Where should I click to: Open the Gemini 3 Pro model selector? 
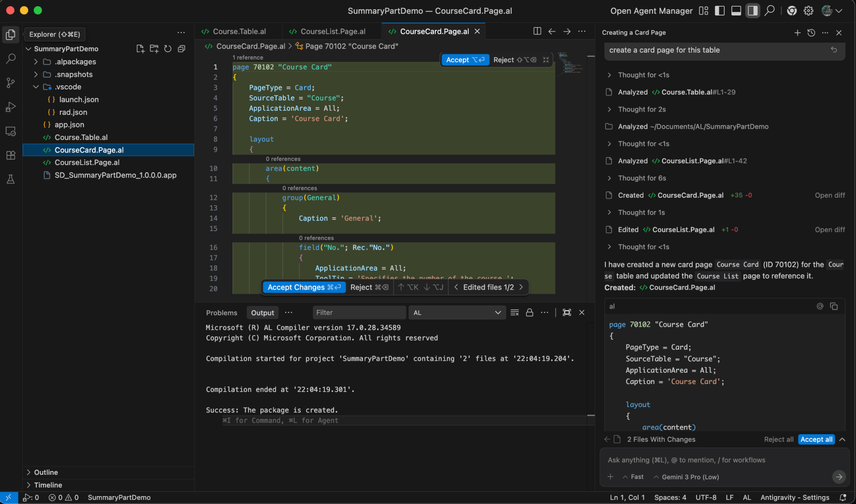pyautogui.click(x=686, y=477)
